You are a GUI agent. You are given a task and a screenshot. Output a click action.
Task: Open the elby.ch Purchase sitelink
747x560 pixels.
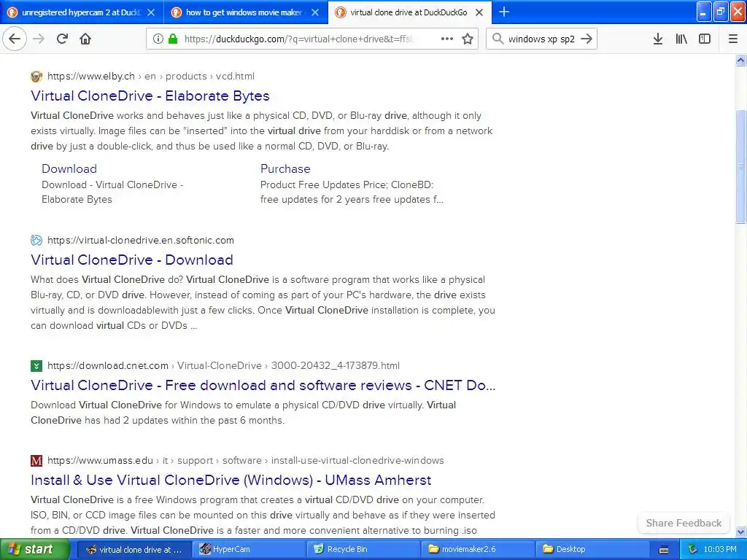pos(285,168)
